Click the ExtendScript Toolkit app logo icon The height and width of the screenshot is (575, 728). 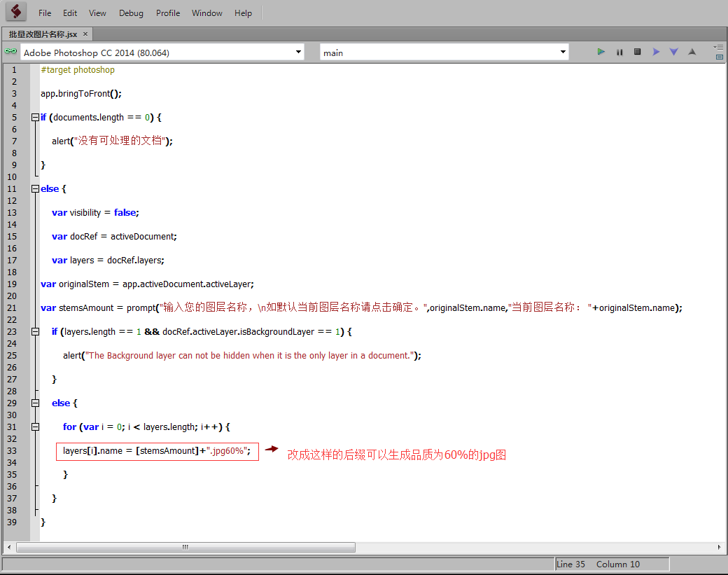coord(16,12)
